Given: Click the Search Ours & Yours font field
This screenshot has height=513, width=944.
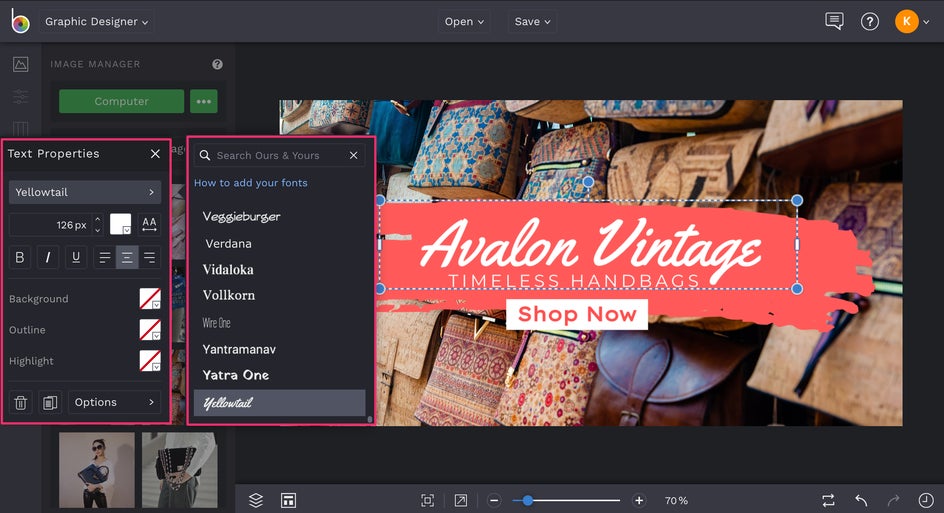Looking at the screenshot, I should [279, 155].
